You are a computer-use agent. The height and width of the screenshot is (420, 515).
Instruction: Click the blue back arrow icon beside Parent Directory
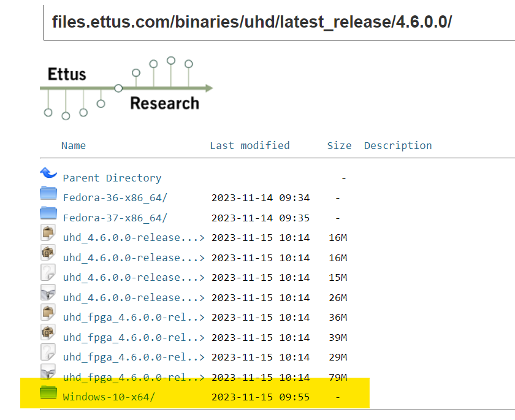click(48, 173)
